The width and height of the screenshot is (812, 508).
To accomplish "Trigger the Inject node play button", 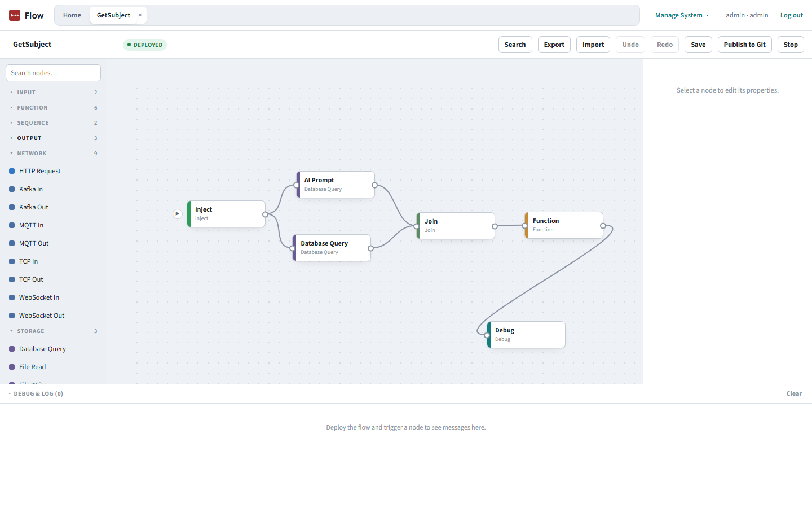I will point(178,214).
